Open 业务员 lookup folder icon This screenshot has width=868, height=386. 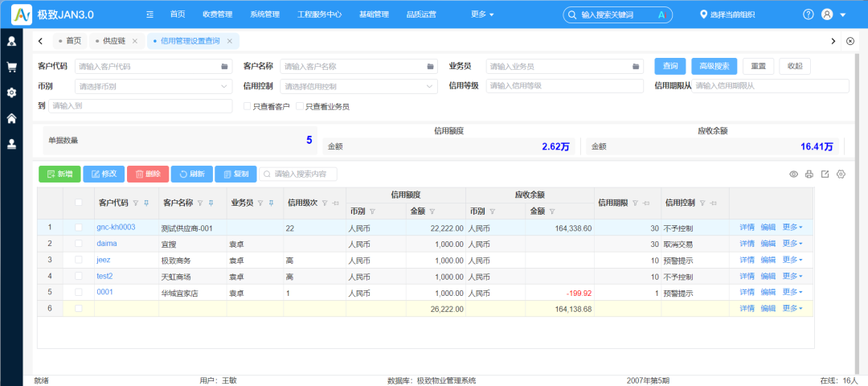point(636,67)
